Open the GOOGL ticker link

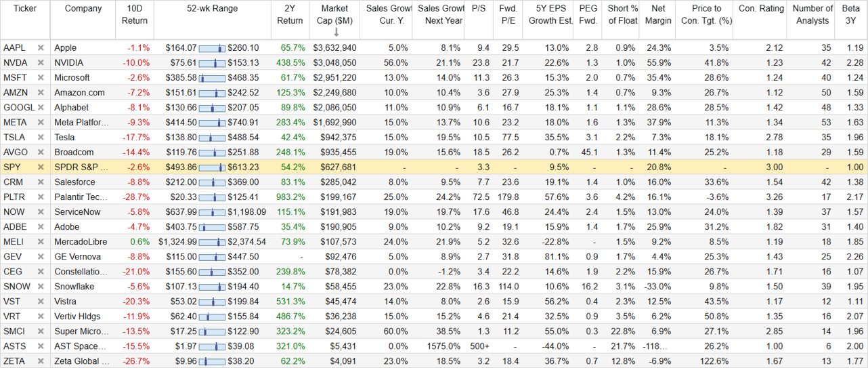tap(18, 108)
